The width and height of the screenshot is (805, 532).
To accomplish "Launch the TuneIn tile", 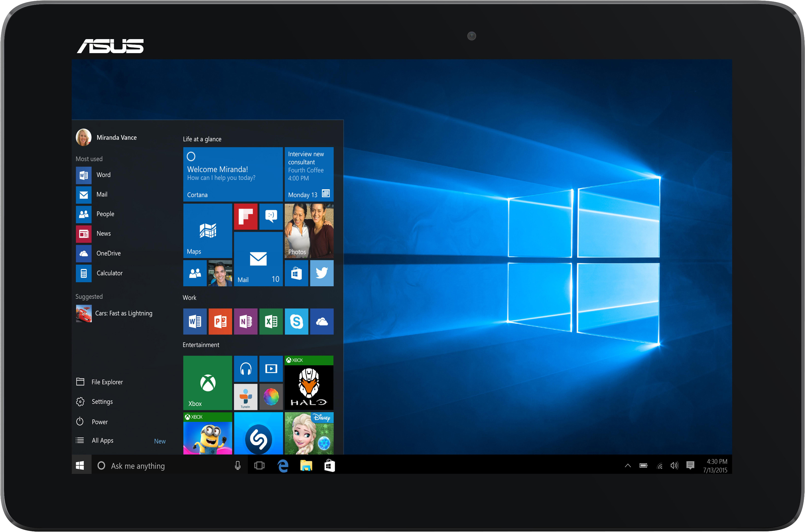I will [x=246, y=397].
